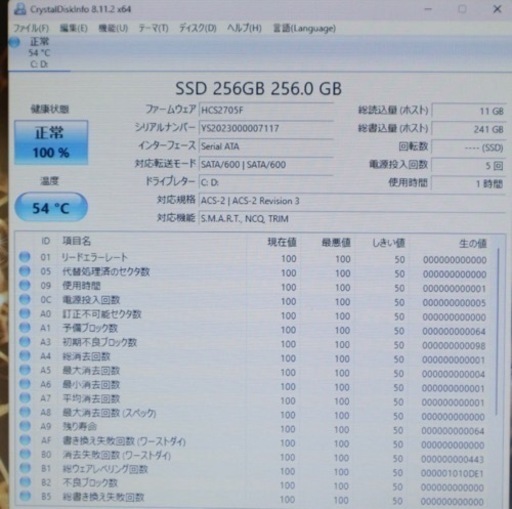This screenshot has width=512, height=509.
Task: Open the ディスク(D) menu
Action: click(x=197, y=28)
